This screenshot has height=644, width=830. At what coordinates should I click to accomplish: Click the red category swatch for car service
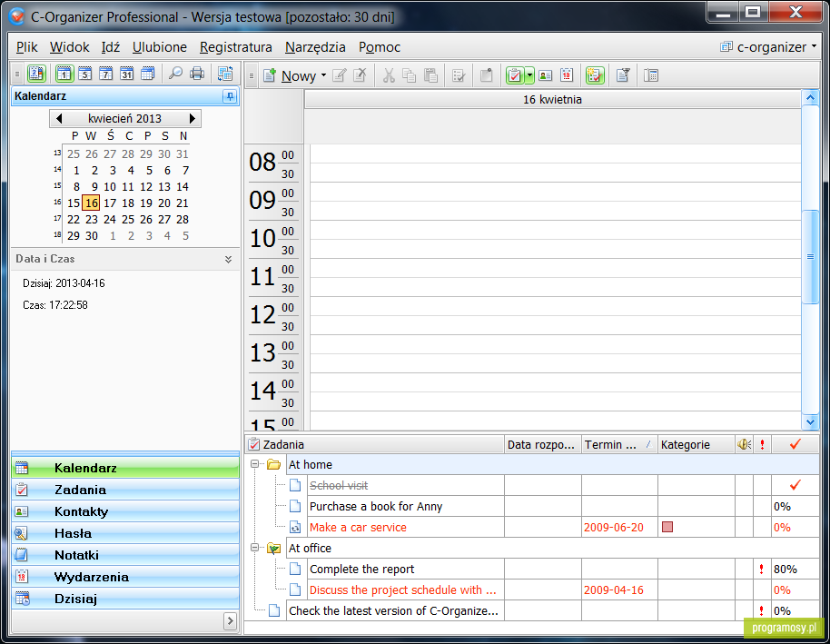coord(667,527)
